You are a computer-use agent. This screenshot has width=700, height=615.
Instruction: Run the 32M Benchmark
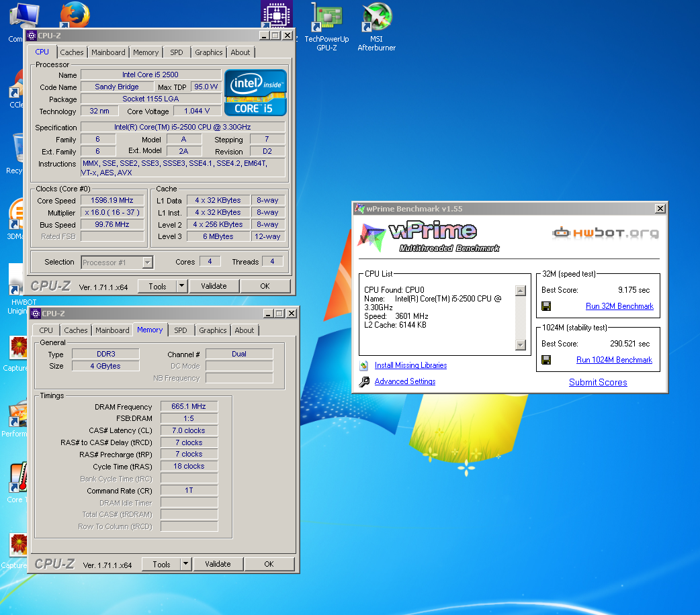(619, 306)
